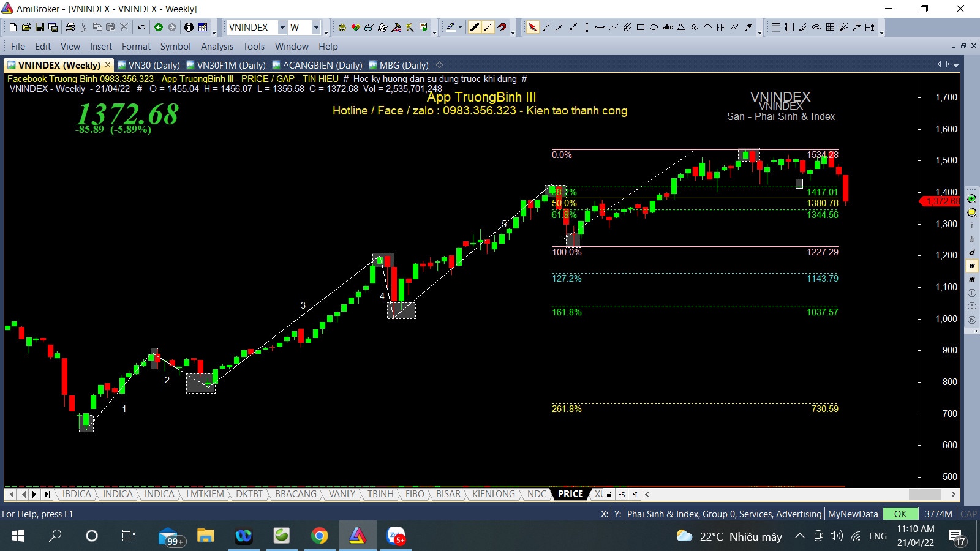
Task: Select the FIBO sheet tab
Action: pyautogui.click(x=415, y=494)
